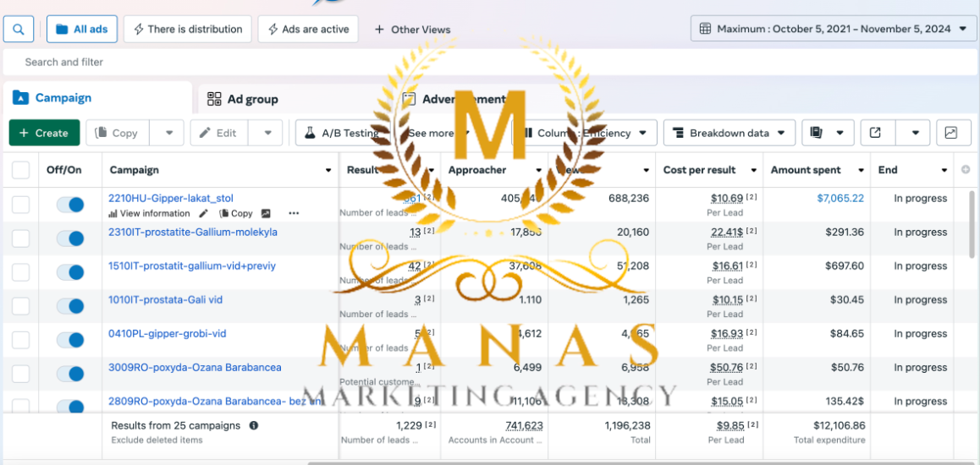This screenshot has width=980, height=465.
Task: Turn off 1510IT-prostatit-gallium-vid+previy toggle
Action: (70, 272)
